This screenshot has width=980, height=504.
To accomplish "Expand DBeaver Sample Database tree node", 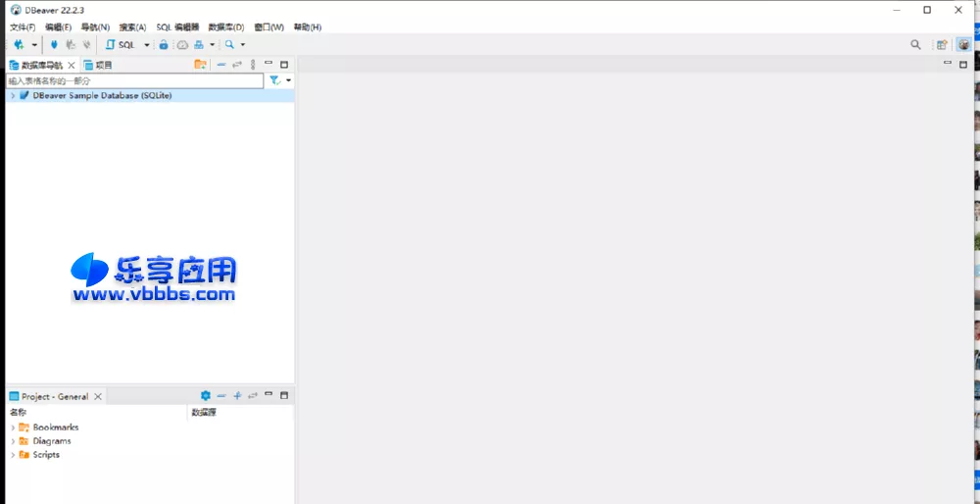I will point(12,96).
